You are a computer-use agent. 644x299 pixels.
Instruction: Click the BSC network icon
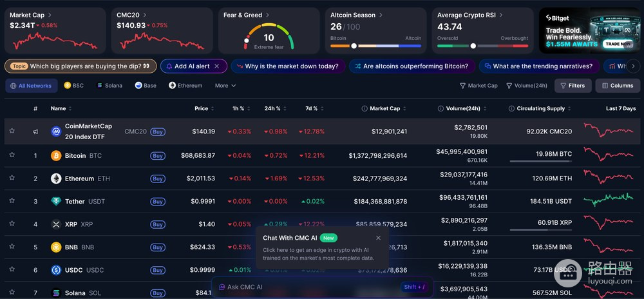[x=68, y=86]
